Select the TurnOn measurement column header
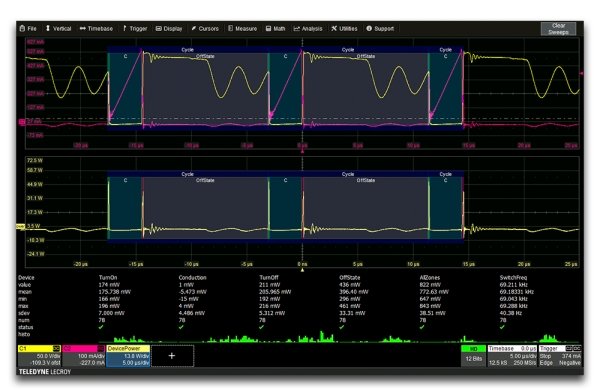Viewport: 600px width, 390px height. pyautogui.click(x=108, y=277)
